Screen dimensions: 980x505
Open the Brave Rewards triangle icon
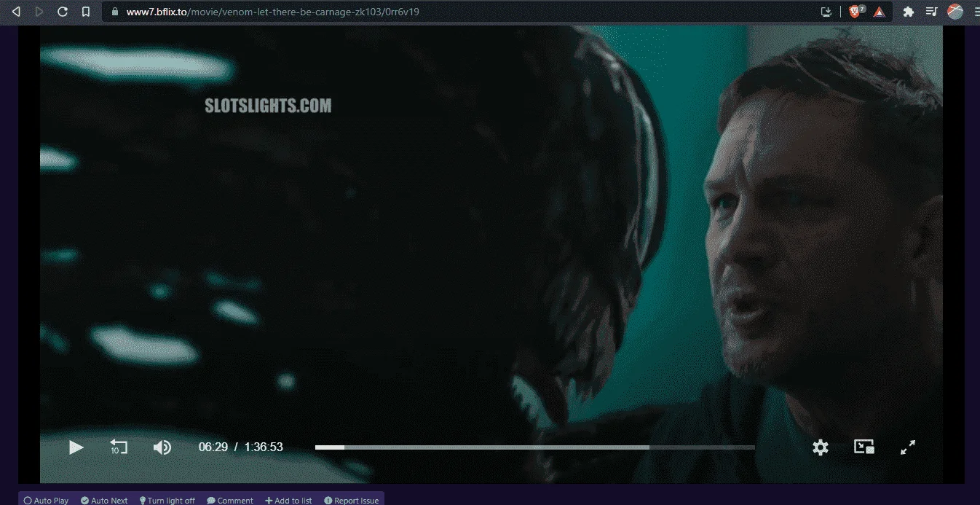879,12
